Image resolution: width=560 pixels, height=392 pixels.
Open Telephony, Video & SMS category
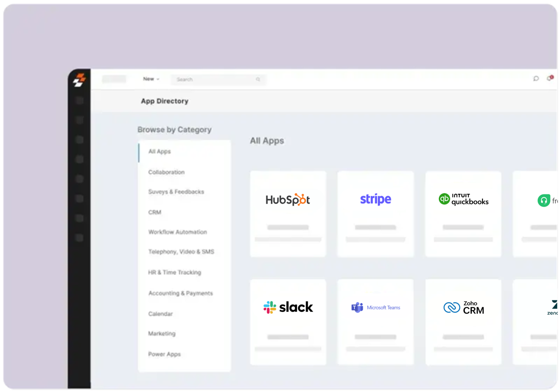pos(181,252)
